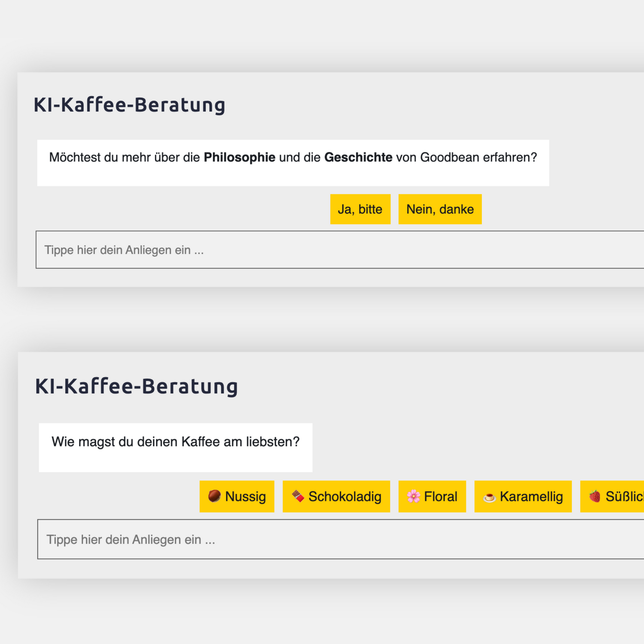The image size is (644, 644).
Task: Click the "Wie magst du deinen Kaffee" message bubble
Action: click(x=176, y=448)
